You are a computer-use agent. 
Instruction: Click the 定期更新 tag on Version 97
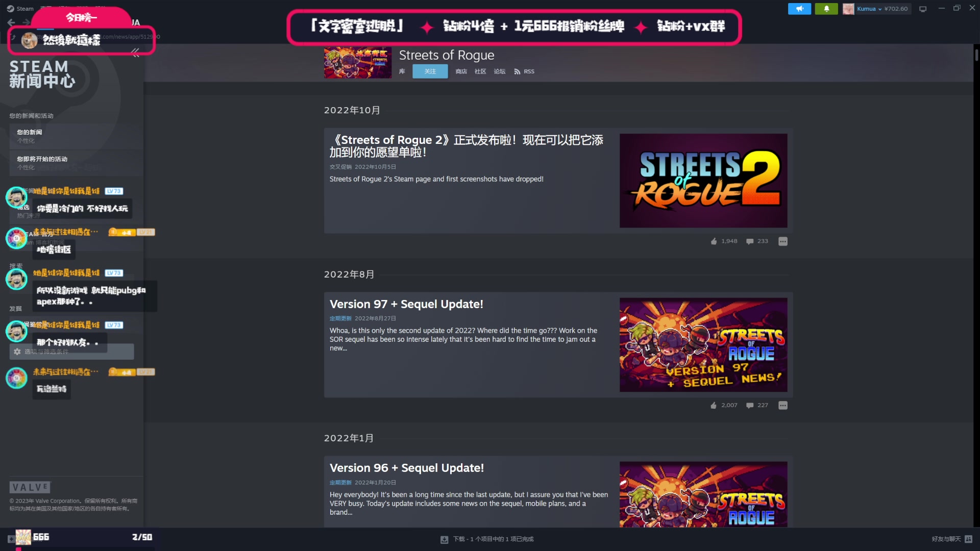coord(340,318)
